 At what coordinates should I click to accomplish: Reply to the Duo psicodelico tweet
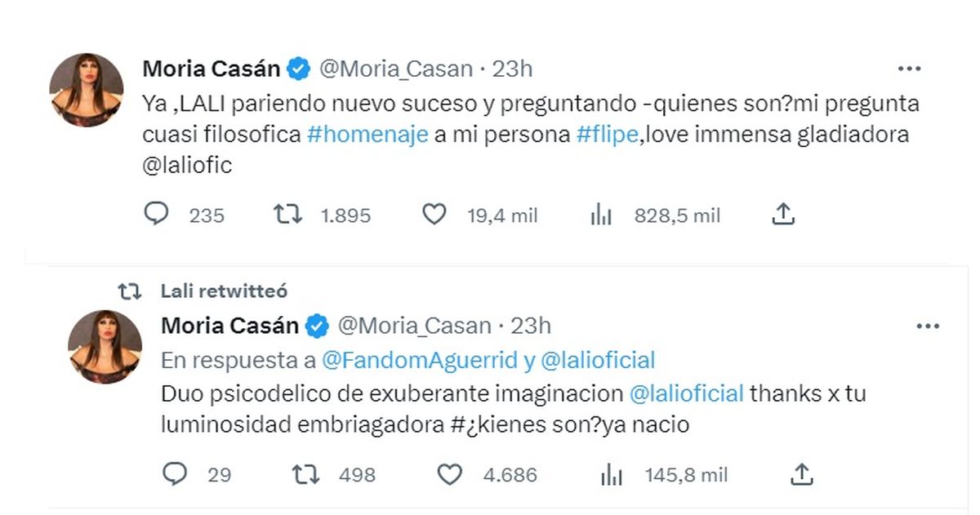174,473
